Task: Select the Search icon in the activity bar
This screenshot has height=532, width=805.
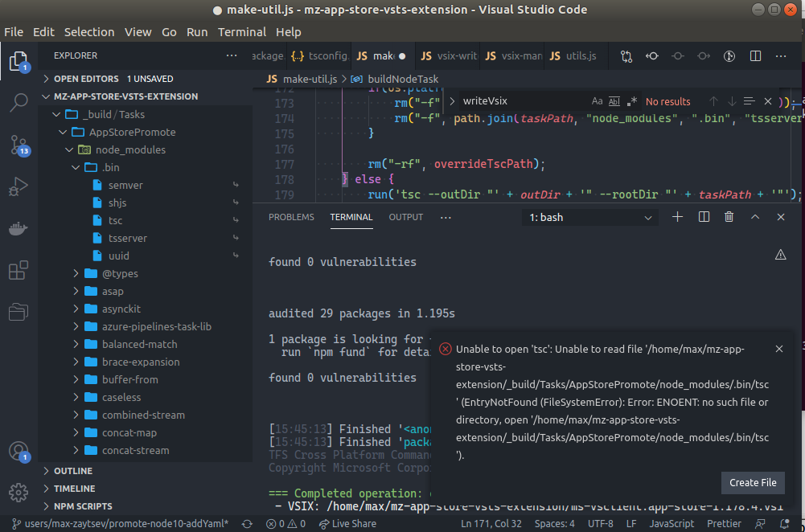Action: pyautogui.click(x=19, y=103)
